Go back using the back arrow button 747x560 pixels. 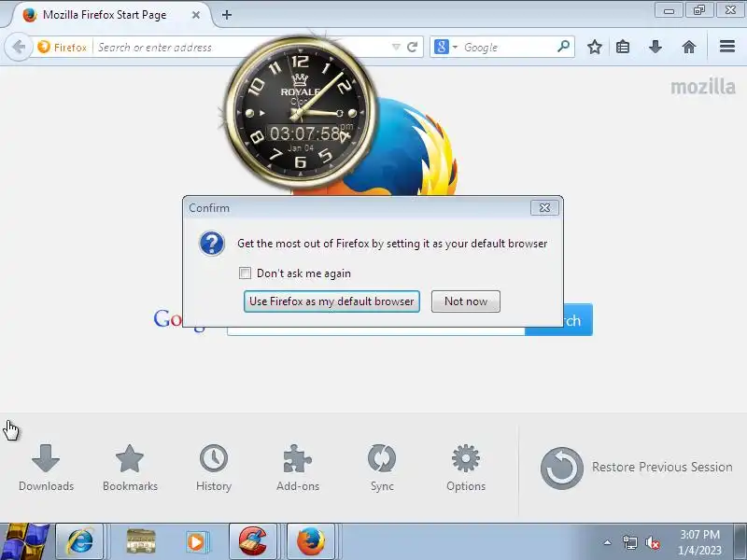(x=19, y=48)
